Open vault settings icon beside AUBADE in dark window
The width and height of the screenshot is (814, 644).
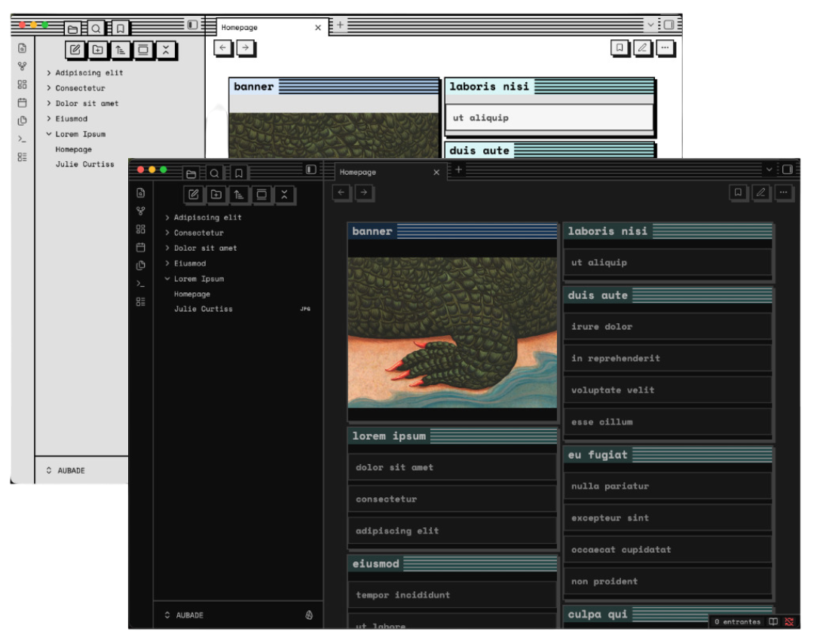tap(309, 615)
